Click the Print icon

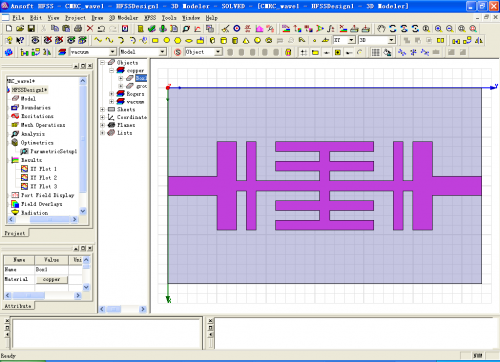point(78,29)
